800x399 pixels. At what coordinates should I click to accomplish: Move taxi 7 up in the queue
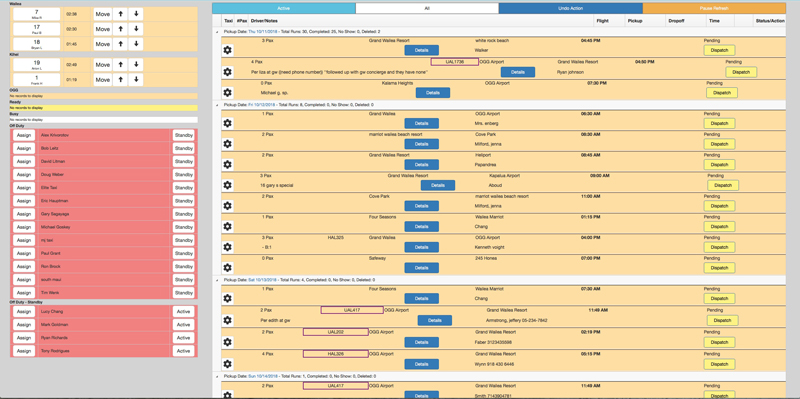(x=120, y=14)
